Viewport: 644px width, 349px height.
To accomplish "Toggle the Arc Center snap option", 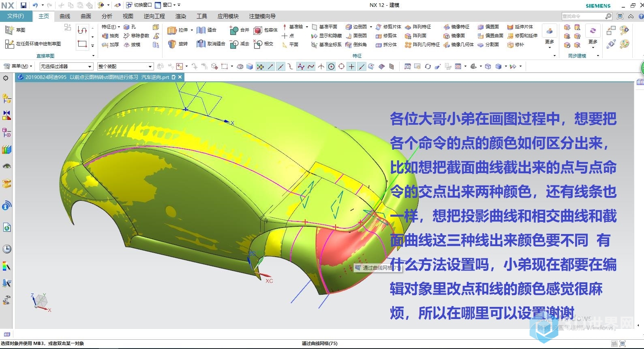I will click(331, 66).
